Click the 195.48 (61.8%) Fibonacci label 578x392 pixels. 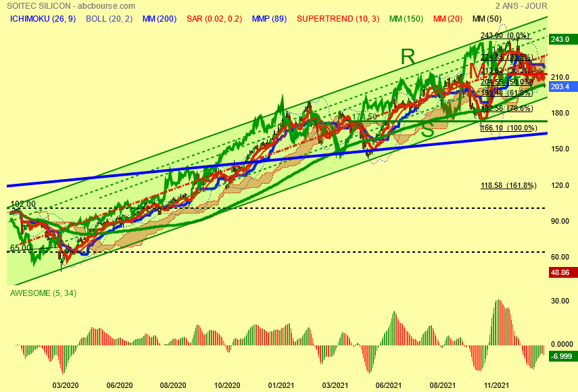(507, 93)
